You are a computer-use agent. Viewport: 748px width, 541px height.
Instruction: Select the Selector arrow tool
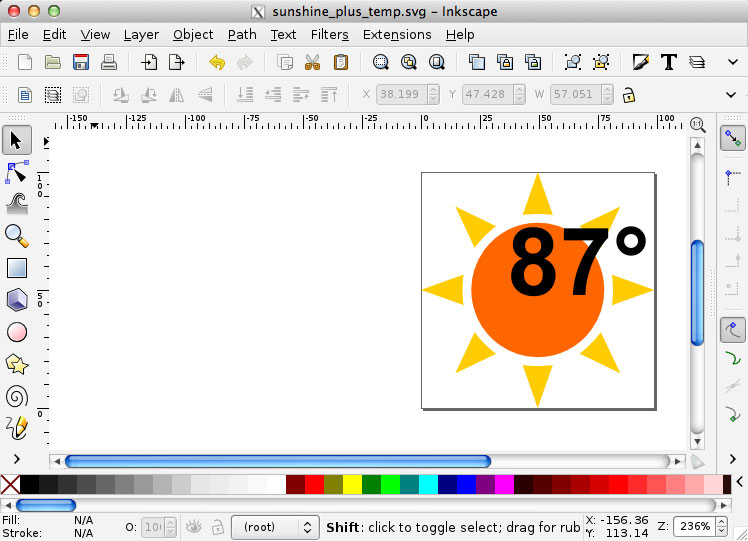pyautogui.click(x=17, y=140)
